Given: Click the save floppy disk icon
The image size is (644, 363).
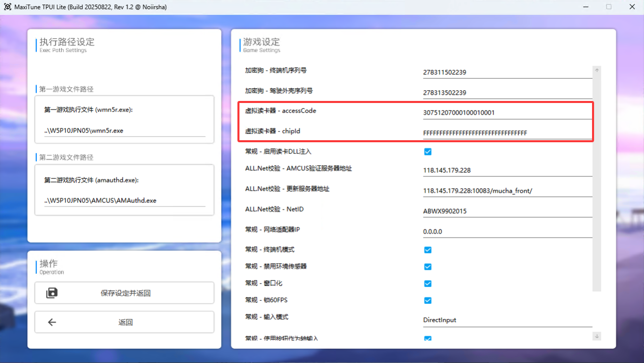Looking at the screenshot, I should (x=52, y=293).
